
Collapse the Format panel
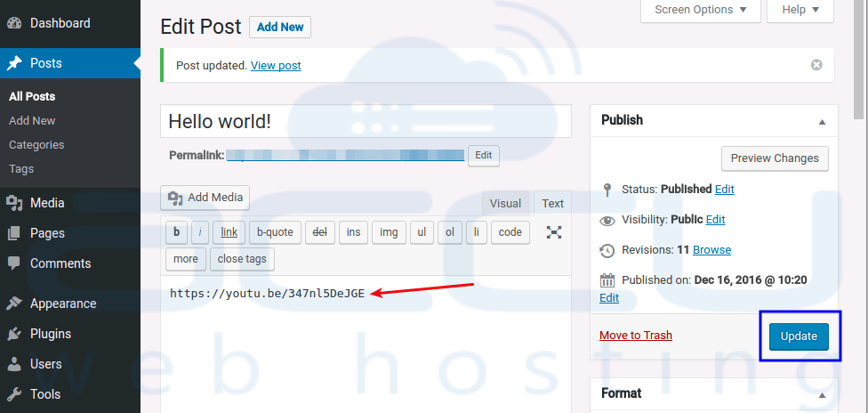(x=822, y=395)
